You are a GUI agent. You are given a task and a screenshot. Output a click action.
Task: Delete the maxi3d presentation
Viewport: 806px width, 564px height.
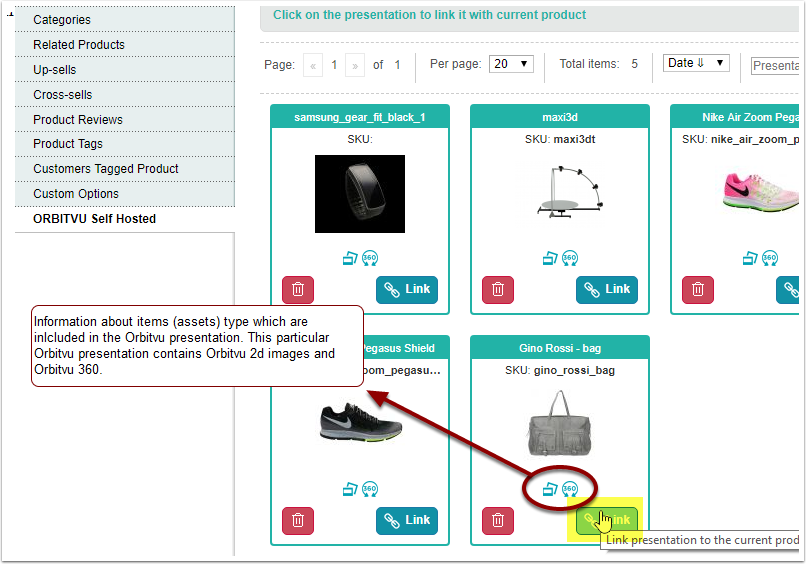pyautogui.click(x=498, y=289)
